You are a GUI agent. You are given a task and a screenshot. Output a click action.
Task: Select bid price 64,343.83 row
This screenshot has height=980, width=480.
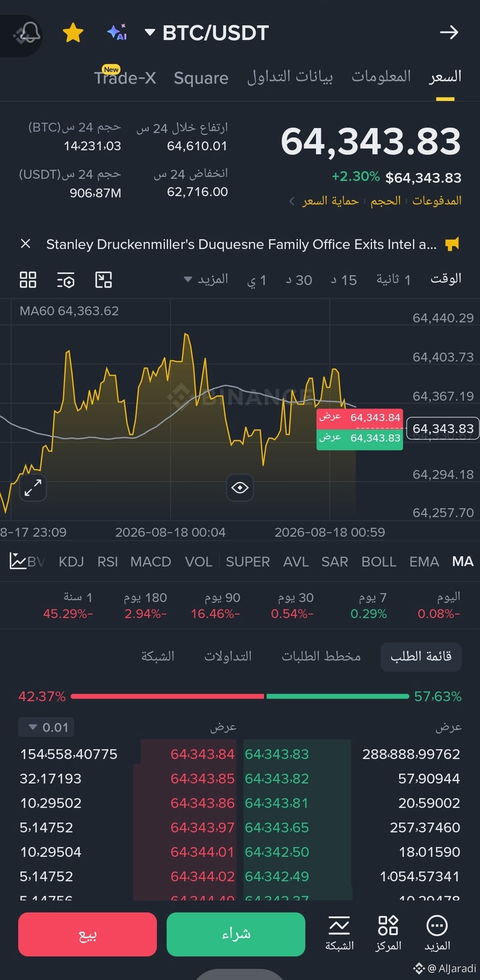pos(353,754)
